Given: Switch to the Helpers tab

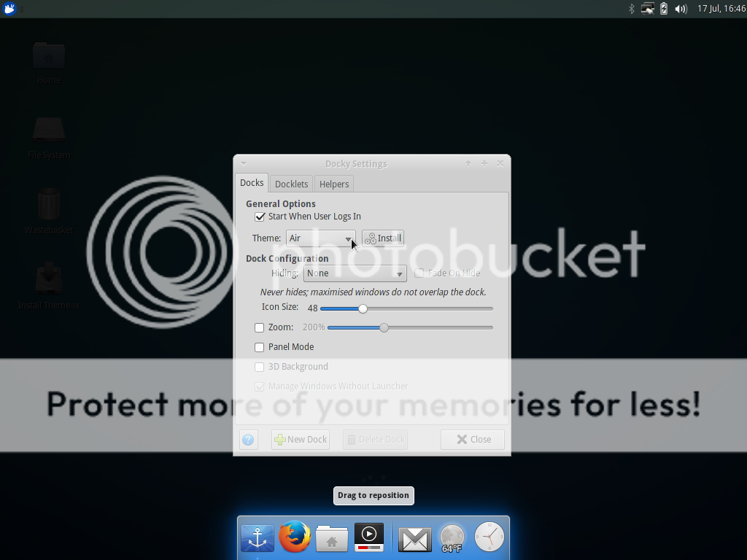Looking at the screenshot, I should tap(334, 184).
